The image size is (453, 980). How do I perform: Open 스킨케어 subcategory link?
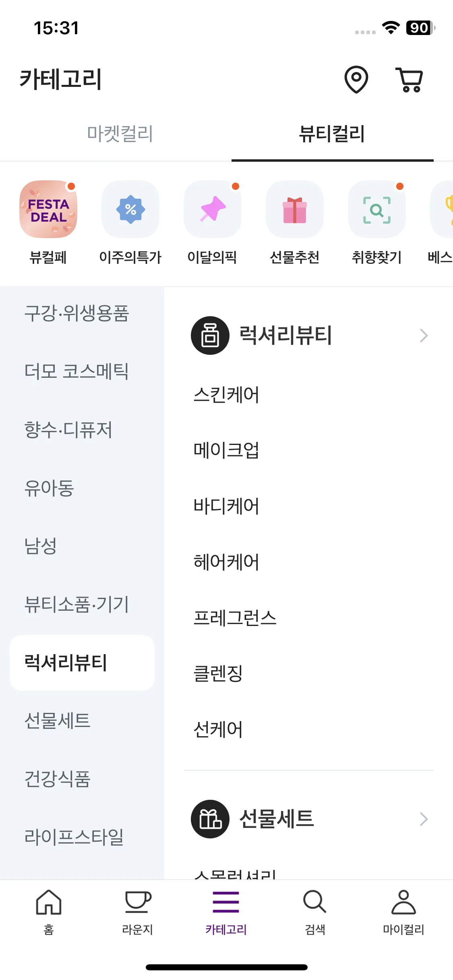[x=226, y=395]
